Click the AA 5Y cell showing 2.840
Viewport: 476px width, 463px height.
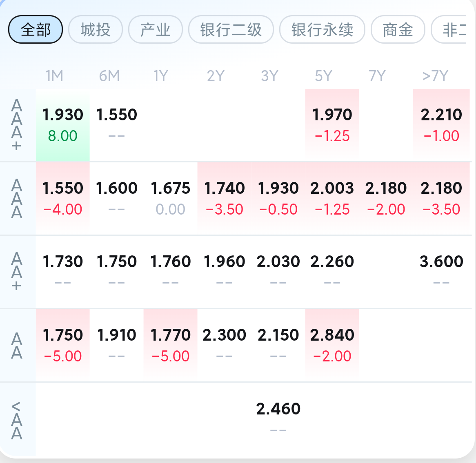coord(332,345)
